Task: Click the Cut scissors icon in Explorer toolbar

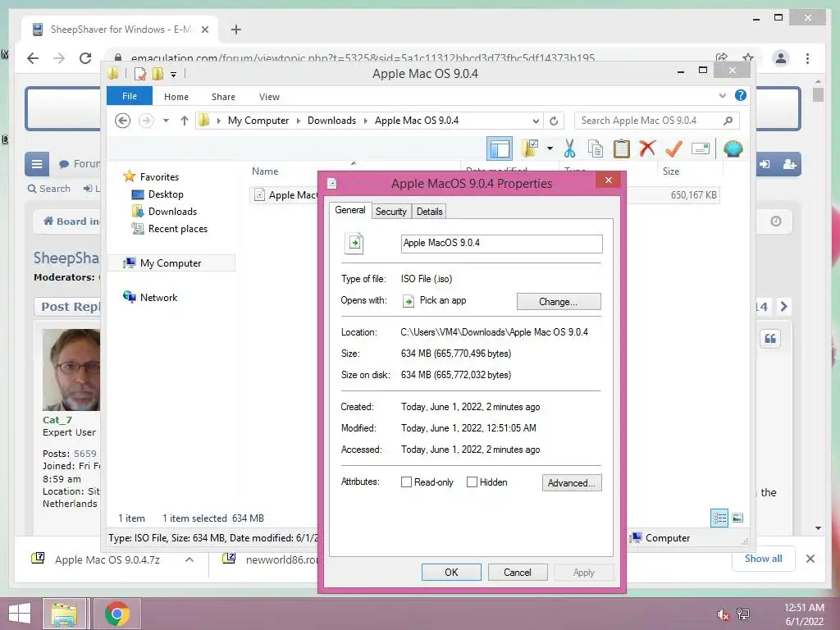Action: [569, 148]
